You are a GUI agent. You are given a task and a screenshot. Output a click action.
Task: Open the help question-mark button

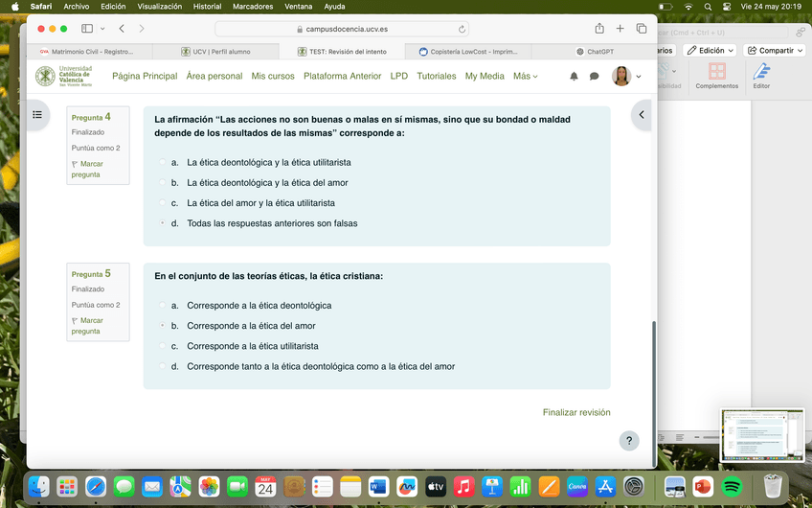click(x=629, y=441)
